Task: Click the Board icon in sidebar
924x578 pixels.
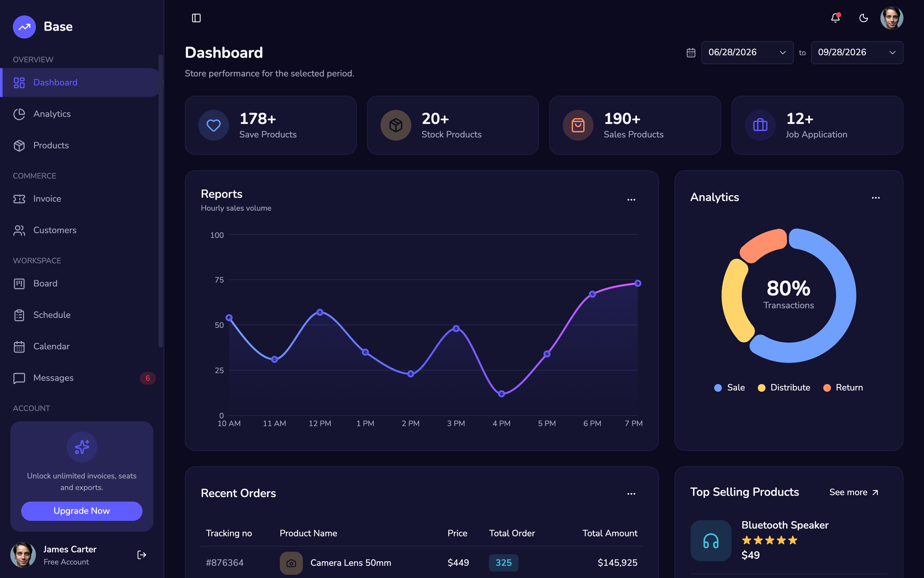Action: [x=19, y=284]
